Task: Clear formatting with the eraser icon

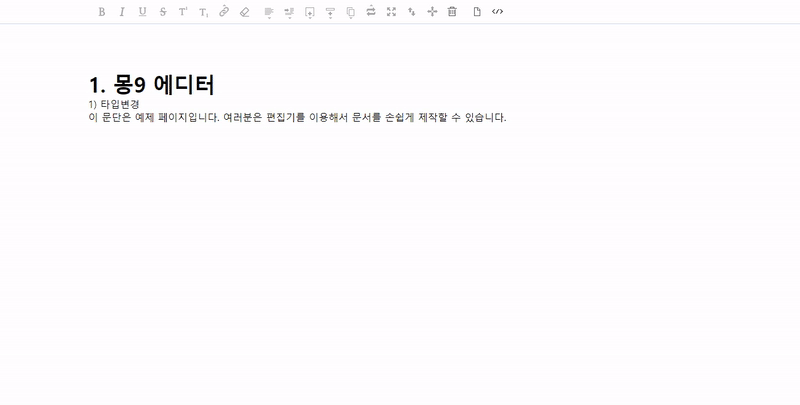Action: point(245,12)
